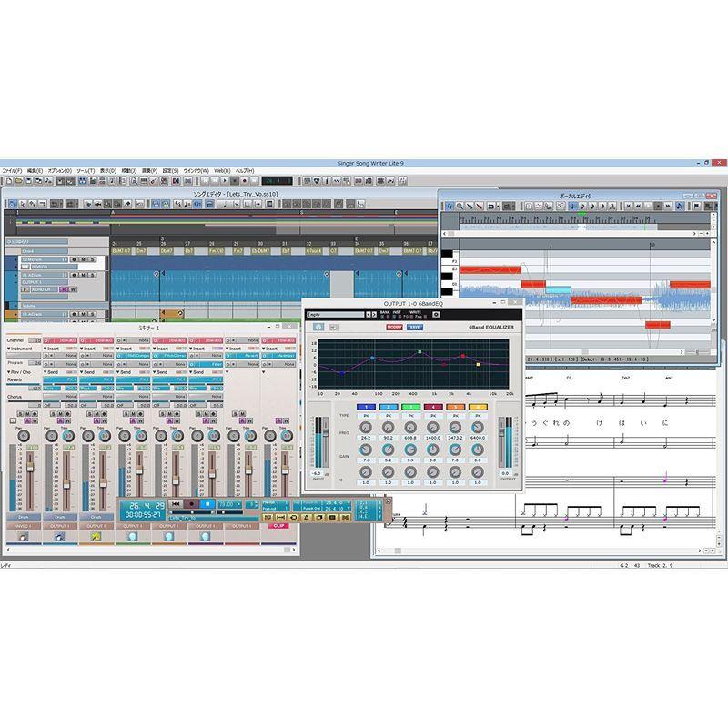The image size is (728, 728).
Task: Select the save icon on the main toolbar
Action: point(26,181)
